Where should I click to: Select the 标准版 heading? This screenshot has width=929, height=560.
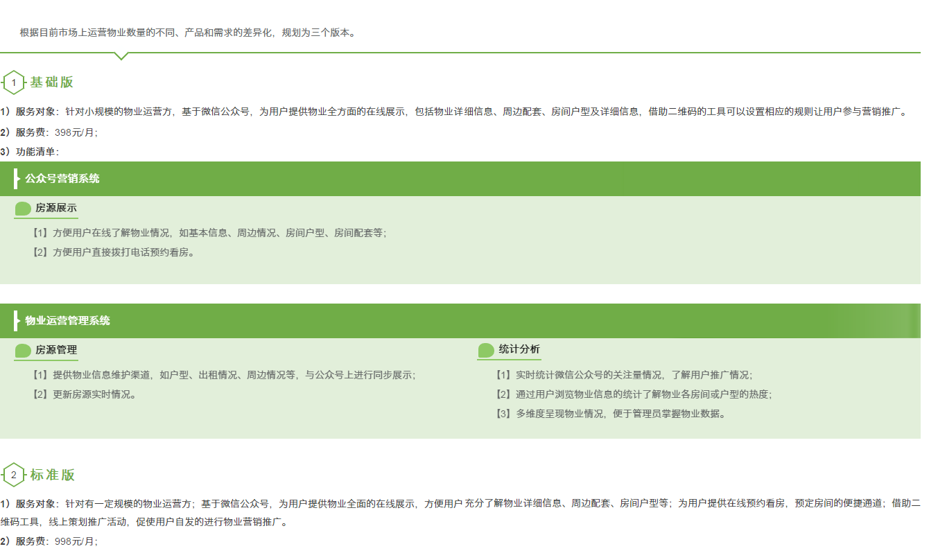point(53,475)
